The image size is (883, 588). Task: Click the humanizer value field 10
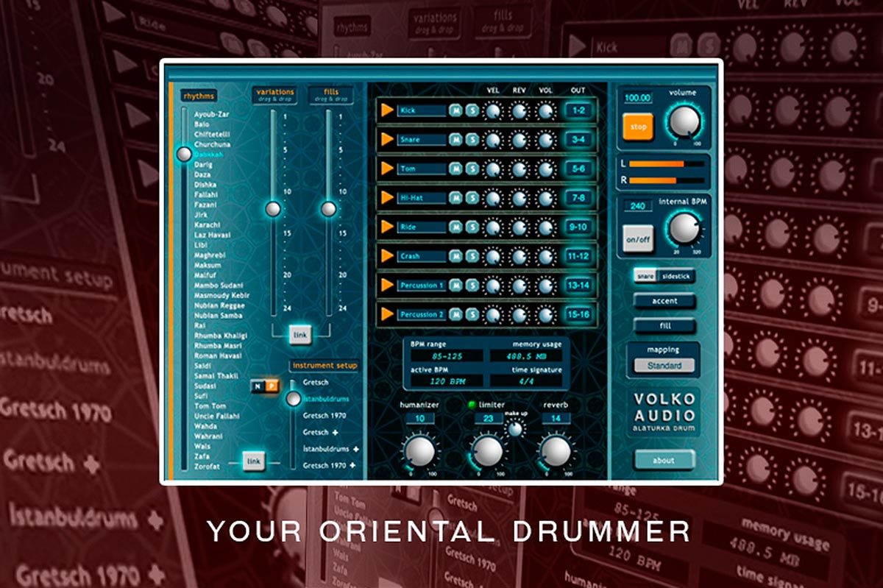point(420,418)
